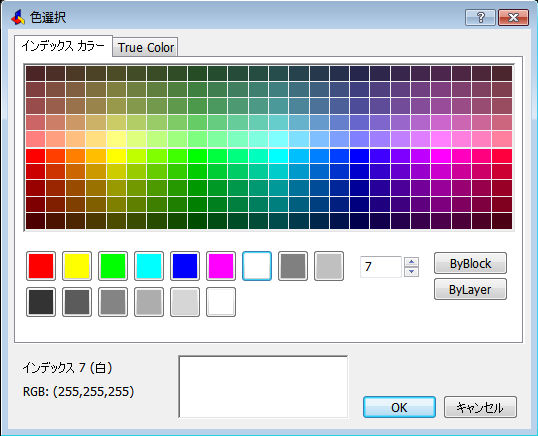
Task: Click the large white color preview box
Action: (263, 387)
